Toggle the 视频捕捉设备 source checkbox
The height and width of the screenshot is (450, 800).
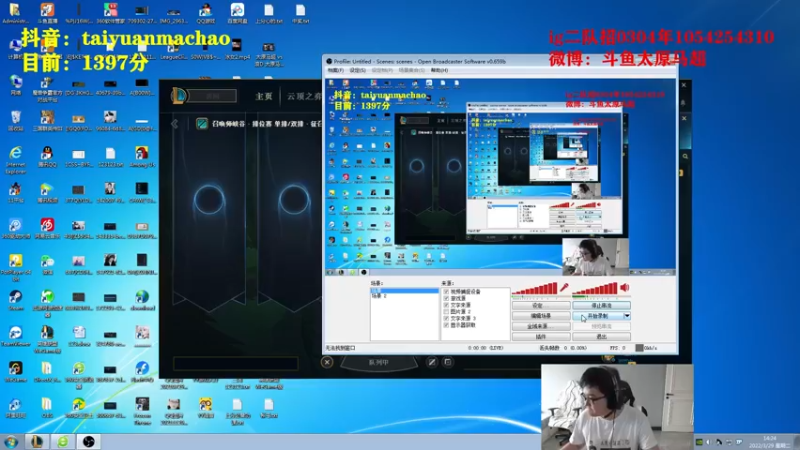point(446,292)
